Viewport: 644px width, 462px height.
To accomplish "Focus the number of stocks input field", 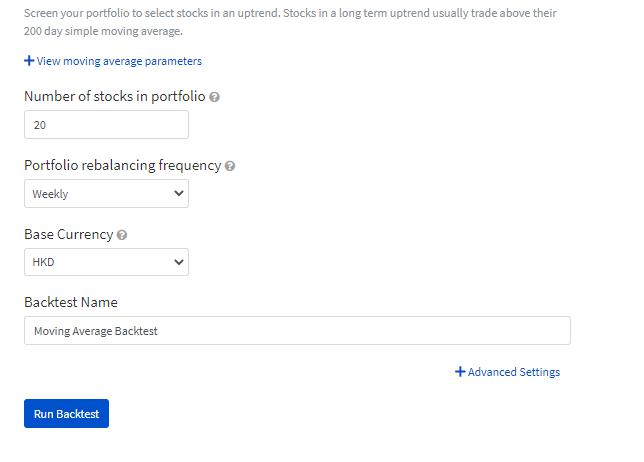I will click(106, 125).
